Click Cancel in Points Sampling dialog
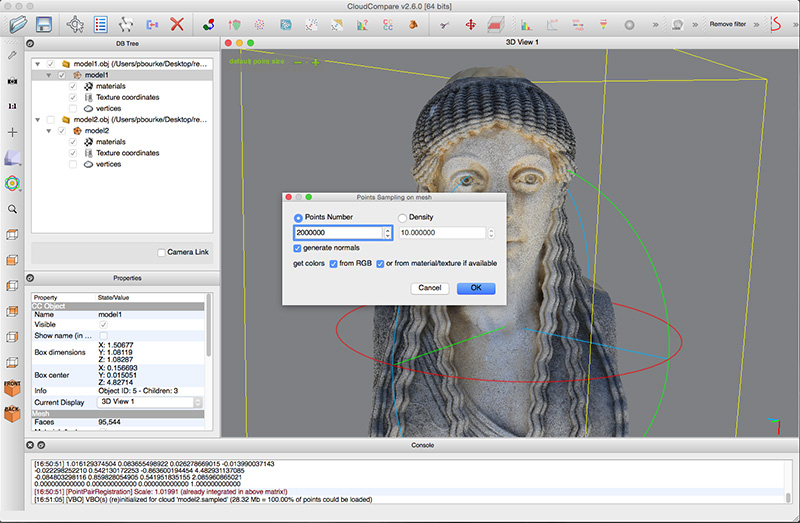The height and width of the screenshot is (523, 800). tap(430, 288)
